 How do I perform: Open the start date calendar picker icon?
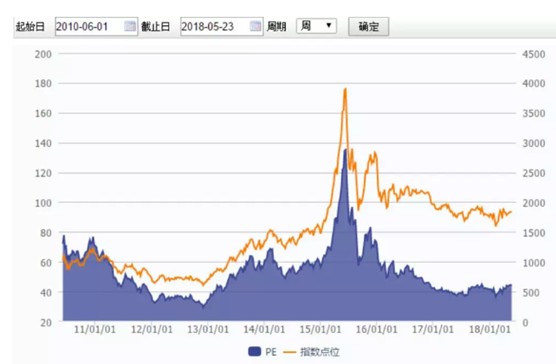click(130, 26)
